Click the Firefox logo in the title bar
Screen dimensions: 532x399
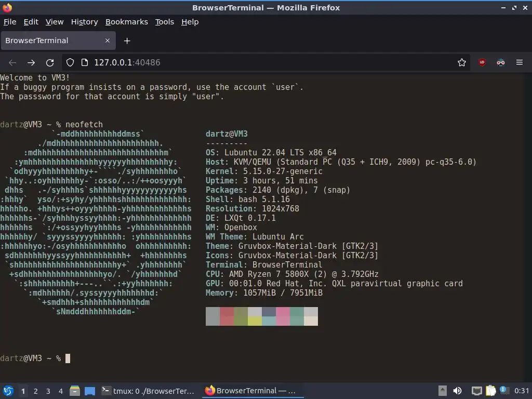click(7, 7)
